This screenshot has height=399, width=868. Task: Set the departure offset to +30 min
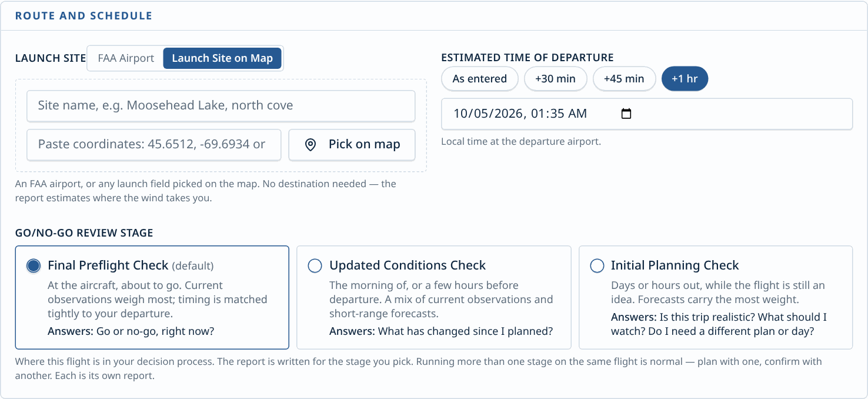(556, 79)
